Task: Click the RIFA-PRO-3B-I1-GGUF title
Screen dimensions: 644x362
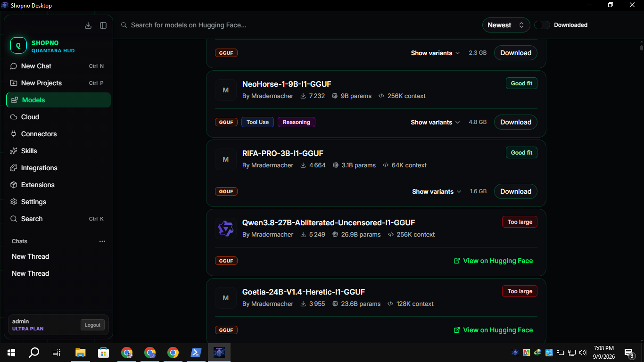Action: (x=283, y=153)
